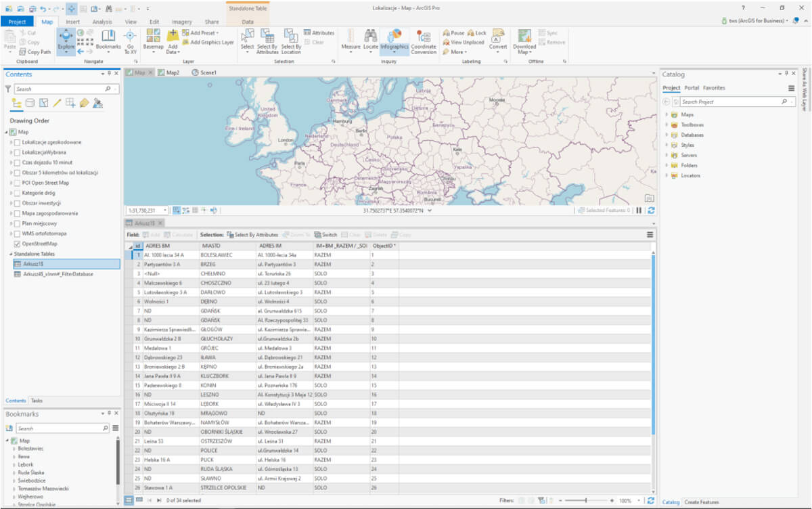Open the Favorites tab in Catalog
This screenshot has width=812, height=509.
pyautogui.click(x=714, y=88)
